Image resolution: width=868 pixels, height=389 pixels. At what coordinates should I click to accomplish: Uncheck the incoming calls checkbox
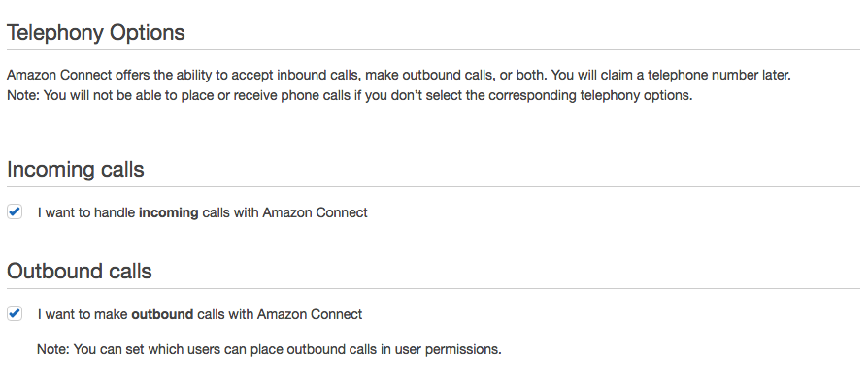coord(15,211)
